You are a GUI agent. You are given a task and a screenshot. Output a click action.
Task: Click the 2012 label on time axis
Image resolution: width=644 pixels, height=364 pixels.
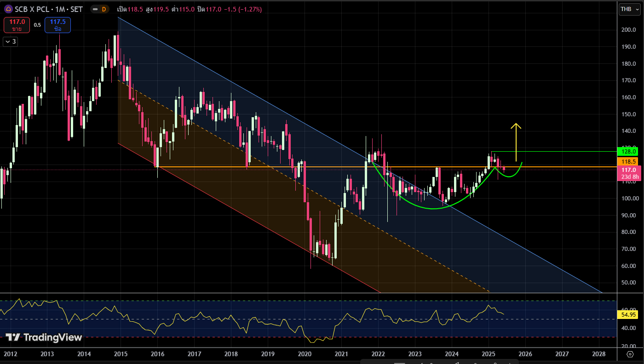point(10,354)
